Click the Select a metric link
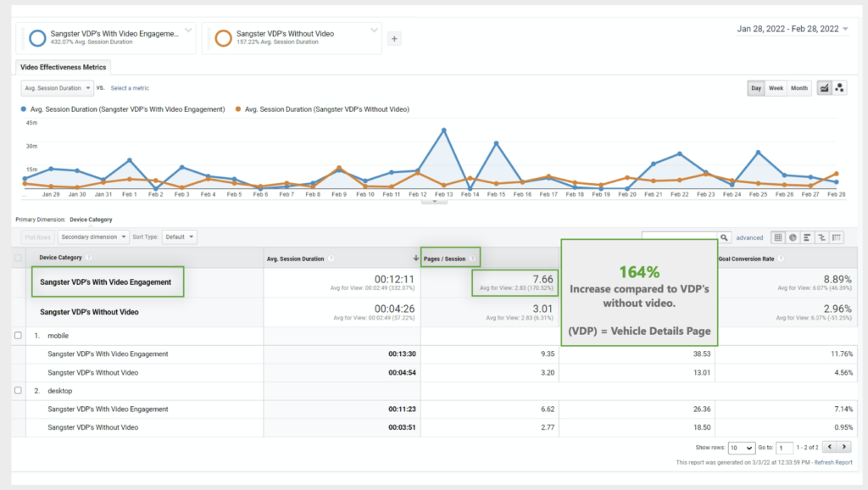 130,88
